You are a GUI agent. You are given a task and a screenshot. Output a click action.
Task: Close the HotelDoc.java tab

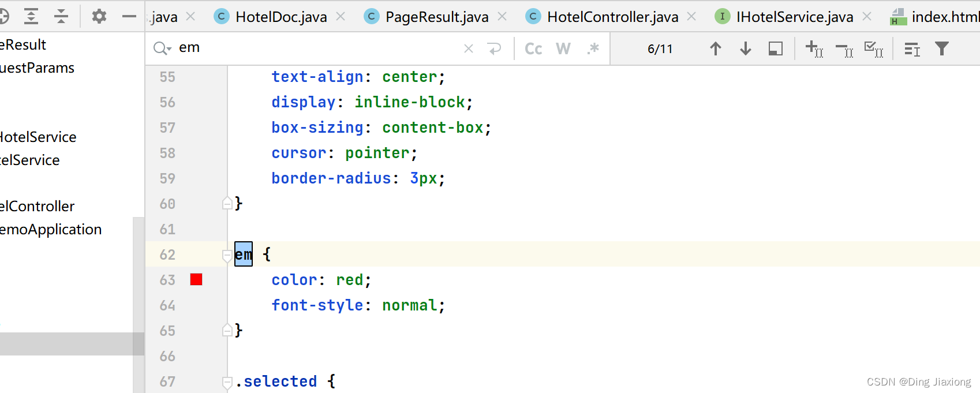pos(341,17)
